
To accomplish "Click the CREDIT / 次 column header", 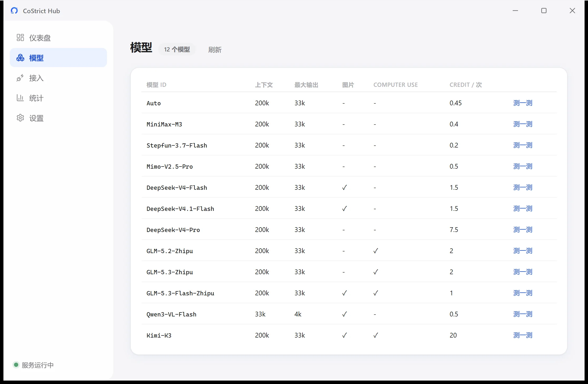I will tap(466, 85).
